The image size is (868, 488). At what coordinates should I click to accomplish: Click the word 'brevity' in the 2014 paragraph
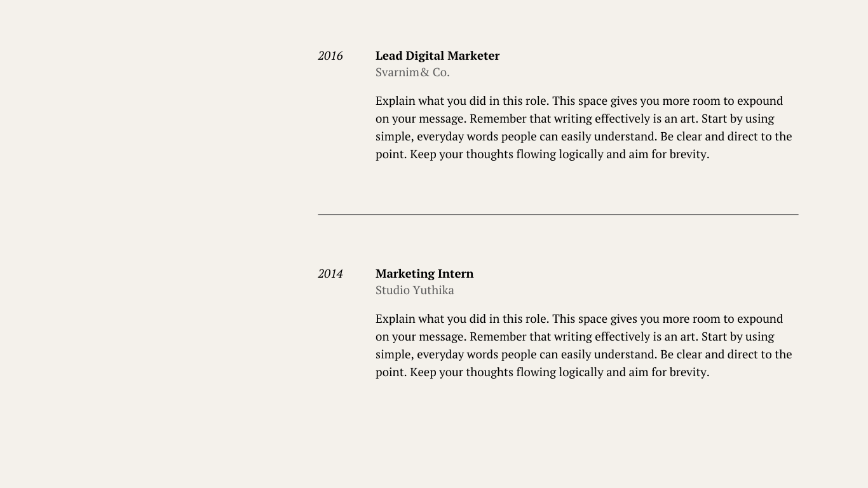click(x=688, y=372)
